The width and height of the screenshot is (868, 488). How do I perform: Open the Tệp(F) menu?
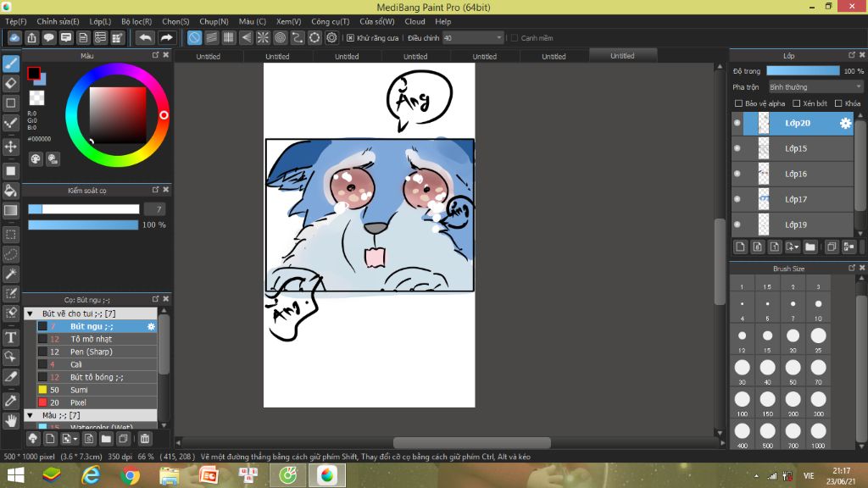[x=16, y=21]
